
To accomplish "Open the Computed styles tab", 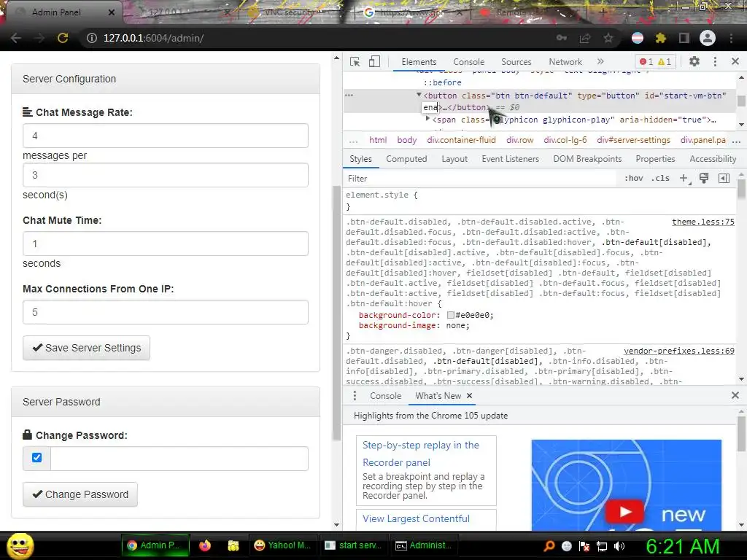I will point(406,159).
